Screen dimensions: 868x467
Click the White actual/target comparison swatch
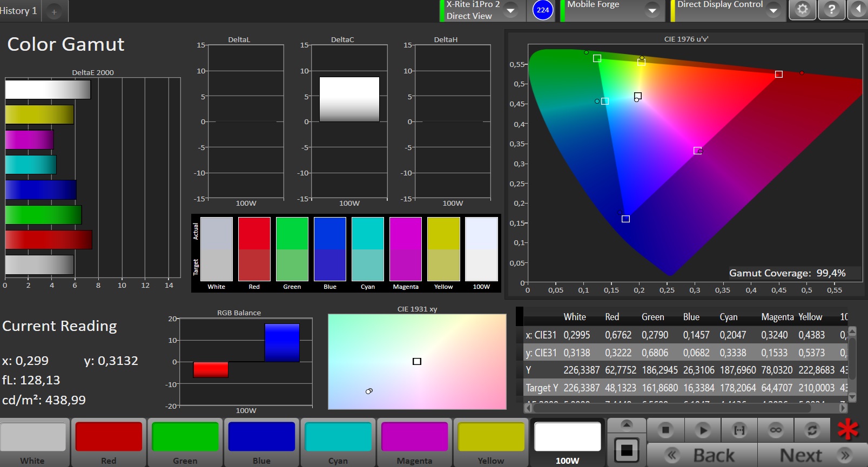(217, 249)
